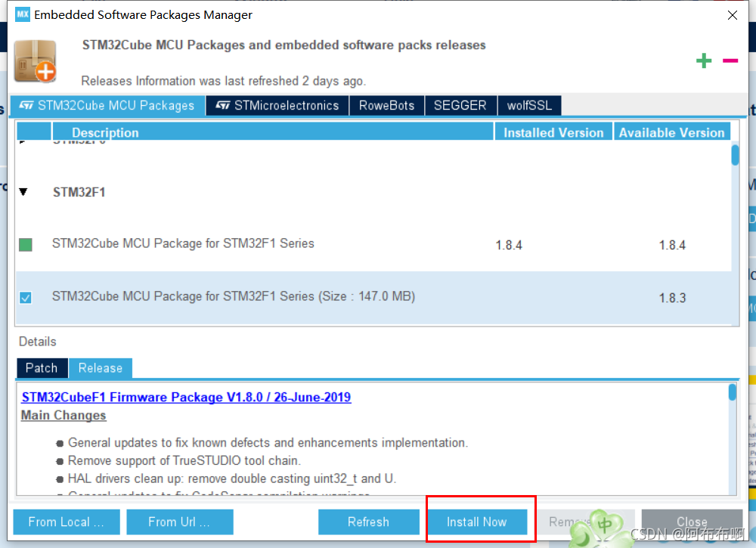This screenshot has height=548, width=756.
Task: Click installed version 1.8.4 cell
Action: click(x=509, y=246)
